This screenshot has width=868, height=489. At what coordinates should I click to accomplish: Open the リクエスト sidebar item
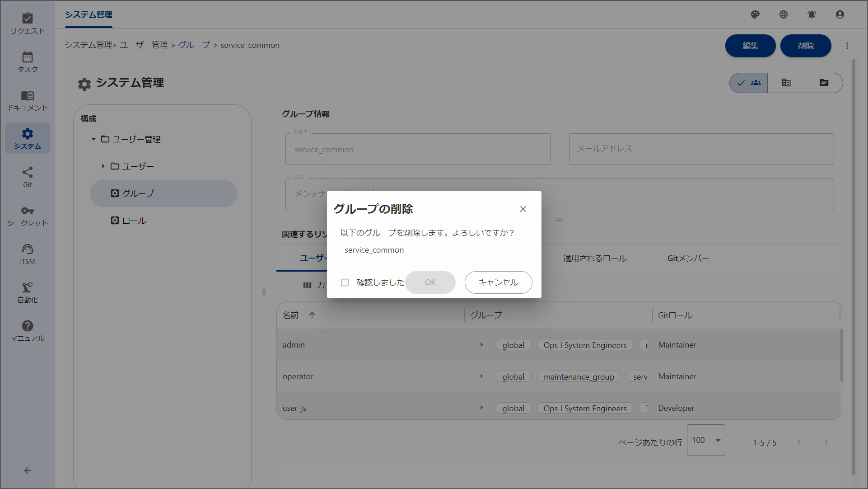(28, 24)
